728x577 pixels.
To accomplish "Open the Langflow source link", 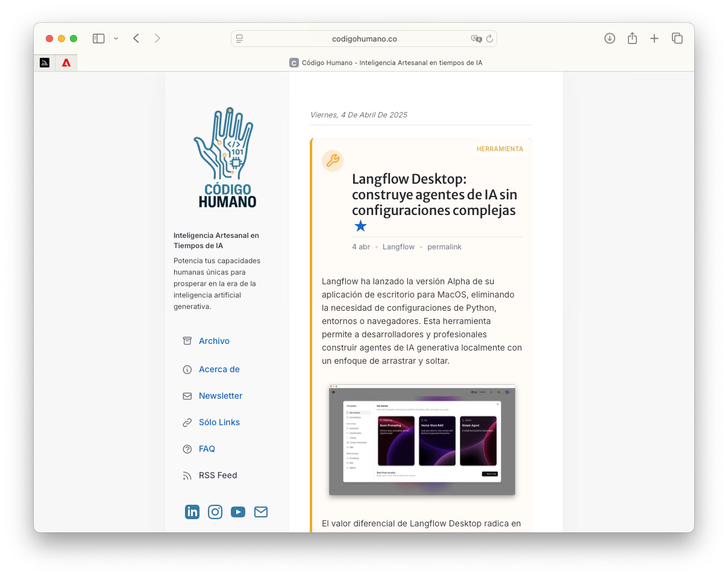I will point(398,247).
